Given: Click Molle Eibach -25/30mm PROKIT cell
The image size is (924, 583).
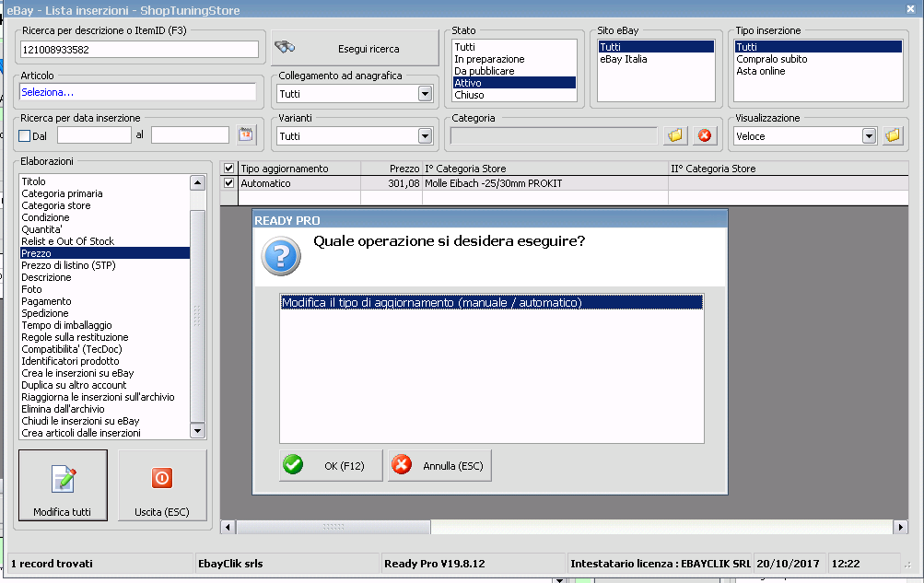Looking at the screenshot, I should pos(545,183).
